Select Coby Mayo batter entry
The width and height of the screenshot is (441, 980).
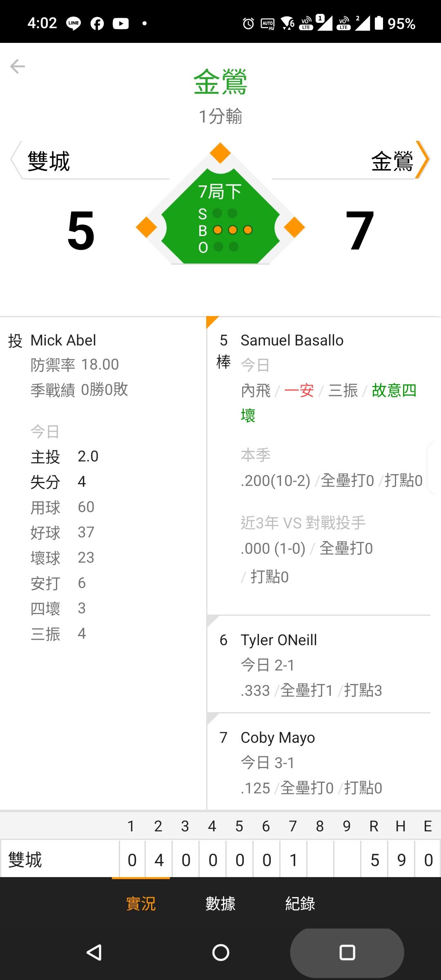pos(278,737)
